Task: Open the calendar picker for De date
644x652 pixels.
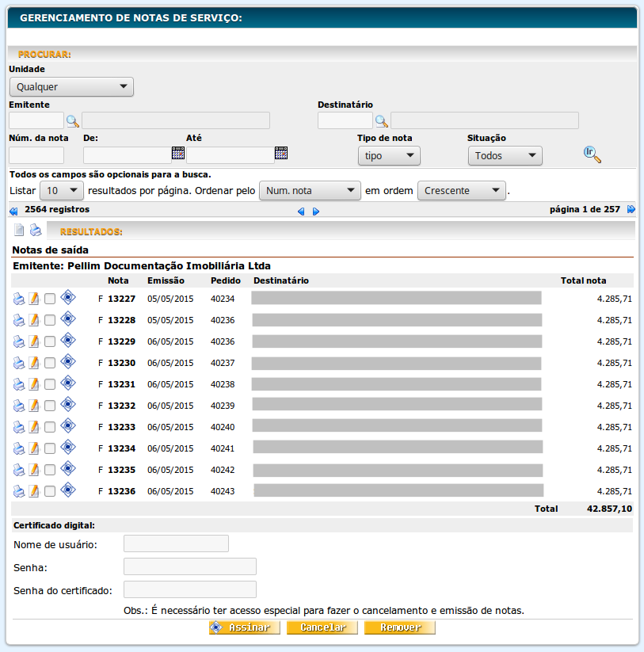Action: [178, 154]
